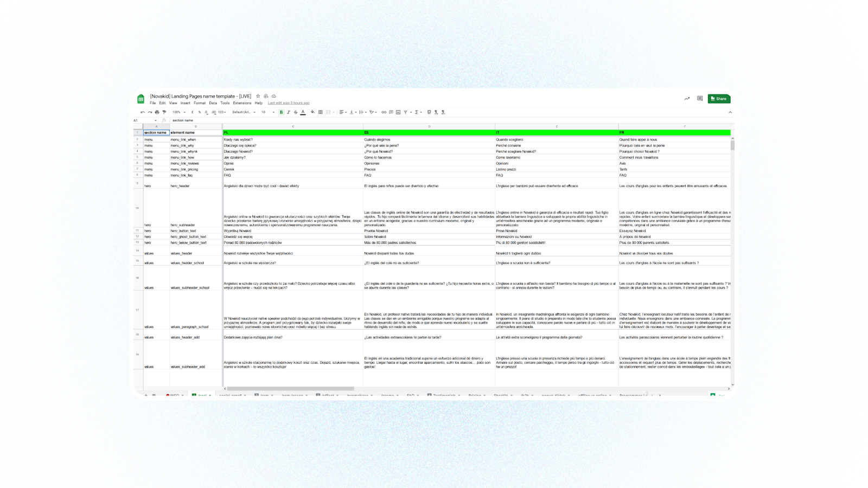
Task: Open the borders tool
Action: tap(320, 112)
